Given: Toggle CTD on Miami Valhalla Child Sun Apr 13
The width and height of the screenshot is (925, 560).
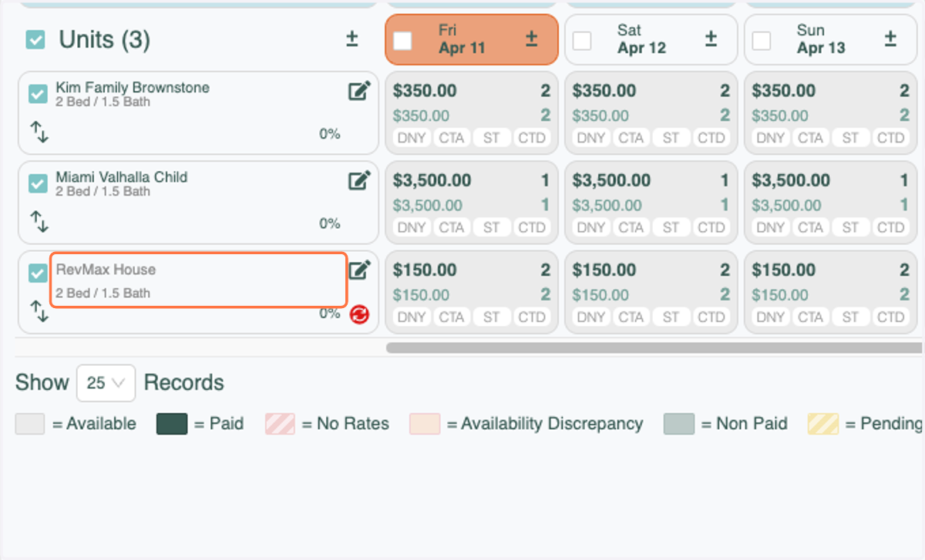Looking at the screenshot, I should click(x=891, y=228).
